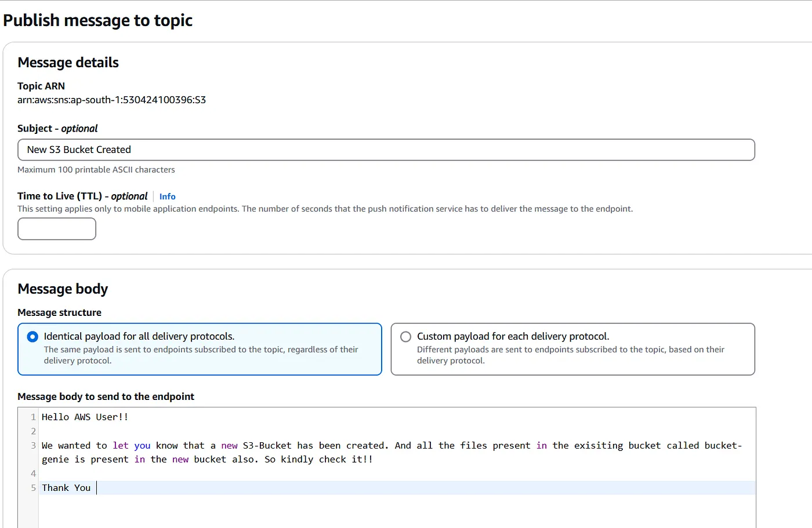This screenshot has width=812, height=528.
Task: Click 'The same payload is sent' description
Action: [x=201, y=355]
